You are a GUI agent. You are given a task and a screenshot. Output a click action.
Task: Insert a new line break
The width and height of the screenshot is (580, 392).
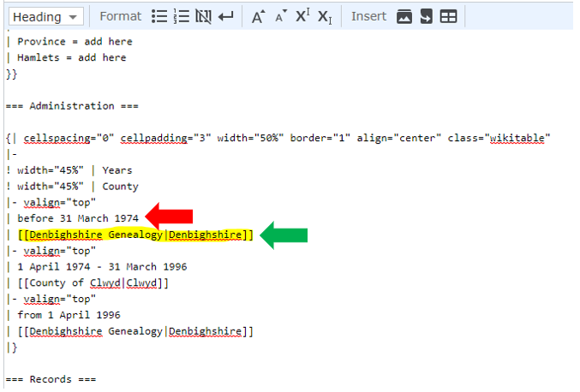[225, 16]
